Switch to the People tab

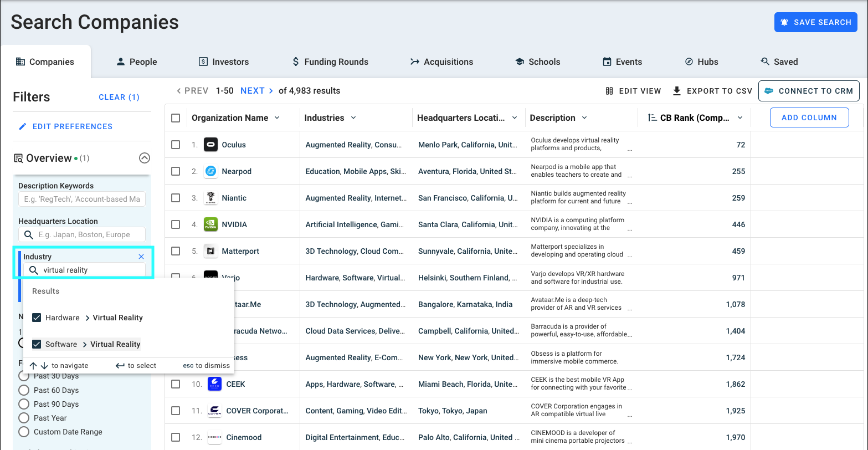[137, 62]
